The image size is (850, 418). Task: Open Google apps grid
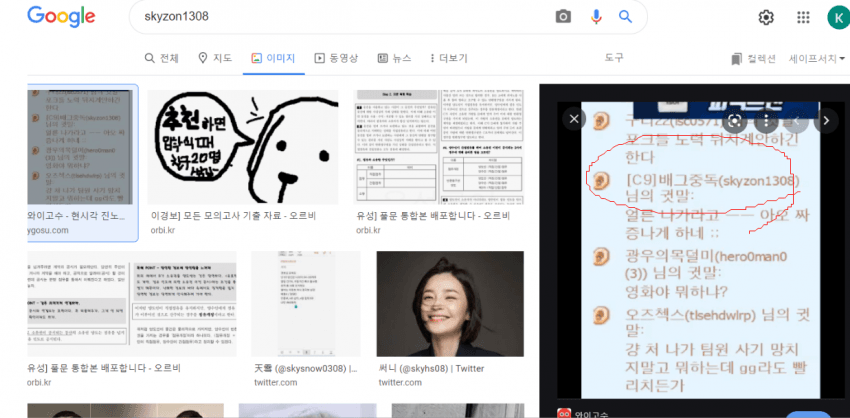803,17
